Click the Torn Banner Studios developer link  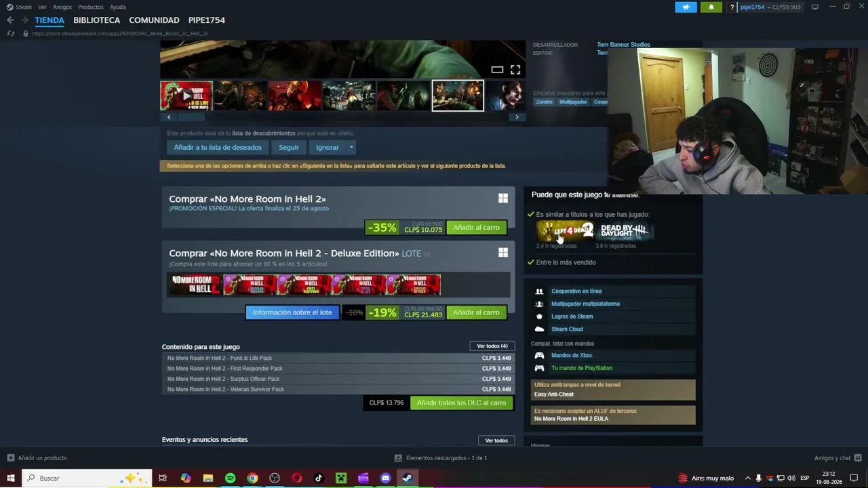click(x=623, y=45)
